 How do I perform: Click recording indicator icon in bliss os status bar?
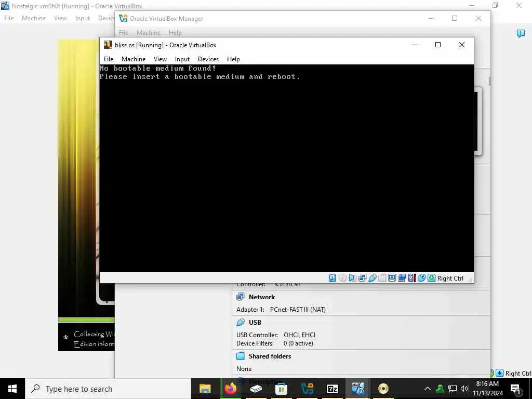pyautogui.click(x=402, y=278)
